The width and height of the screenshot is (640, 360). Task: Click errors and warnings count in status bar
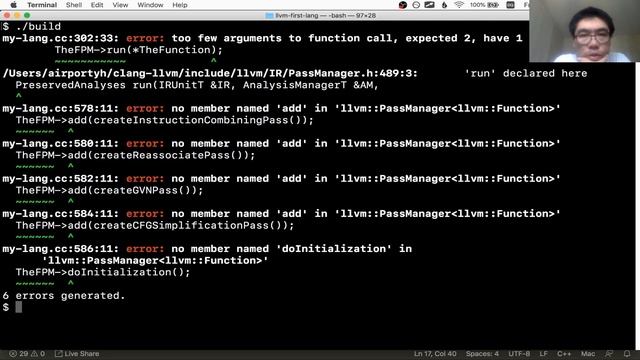pos(27,354)
